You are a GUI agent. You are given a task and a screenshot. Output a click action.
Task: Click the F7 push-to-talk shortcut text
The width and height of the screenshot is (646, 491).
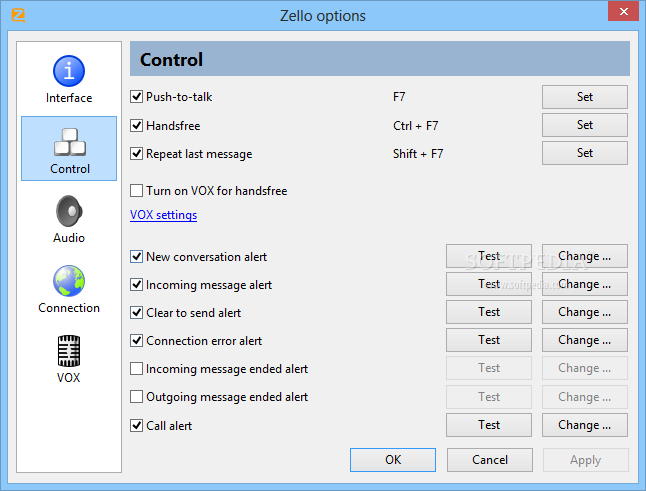tap(399, 97)
